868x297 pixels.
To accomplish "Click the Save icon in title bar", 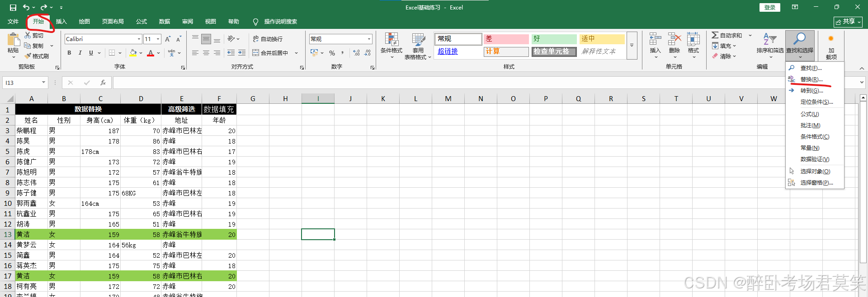I will click(13, 7).
